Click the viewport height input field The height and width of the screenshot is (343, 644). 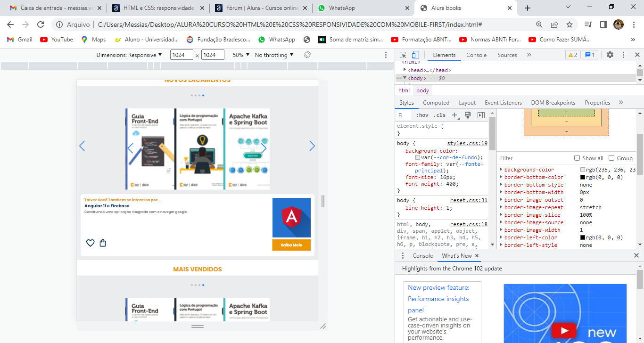[x=213, y=55]
